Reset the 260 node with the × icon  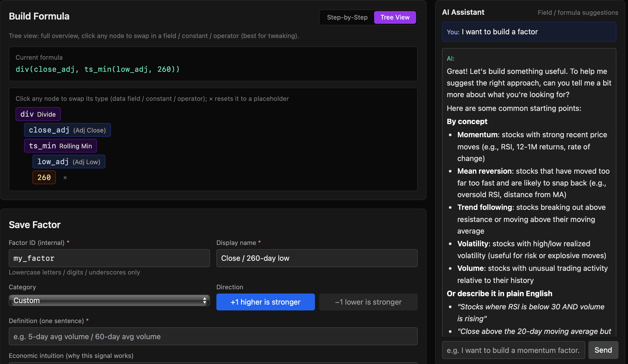(65, 178)
